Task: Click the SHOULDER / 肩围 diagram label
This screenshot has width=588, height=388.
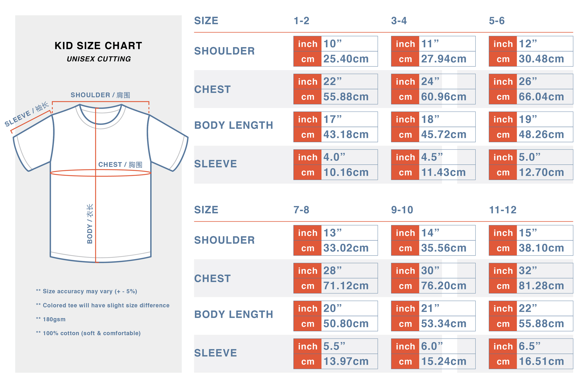Action: [x=100, y=95]
